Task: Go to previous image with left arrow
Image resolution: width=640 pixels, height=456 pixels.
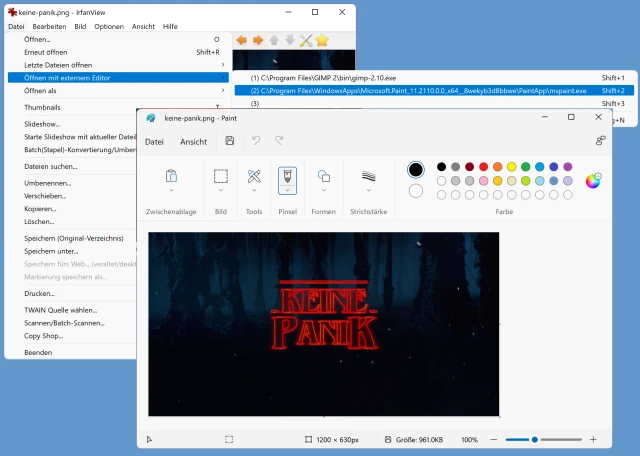Action: [x=242, y=40]
